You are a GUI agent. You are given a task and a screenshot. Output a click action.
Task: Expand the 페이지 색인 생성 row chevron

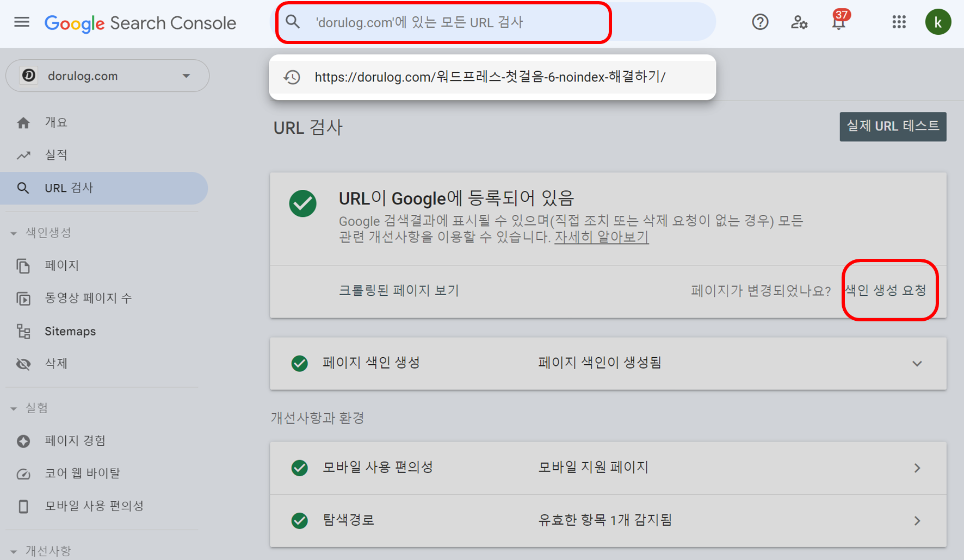917,363
